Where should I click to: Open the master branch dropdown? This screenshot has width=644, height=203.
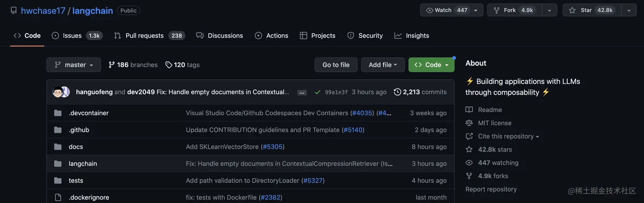[x=74, y=65]
